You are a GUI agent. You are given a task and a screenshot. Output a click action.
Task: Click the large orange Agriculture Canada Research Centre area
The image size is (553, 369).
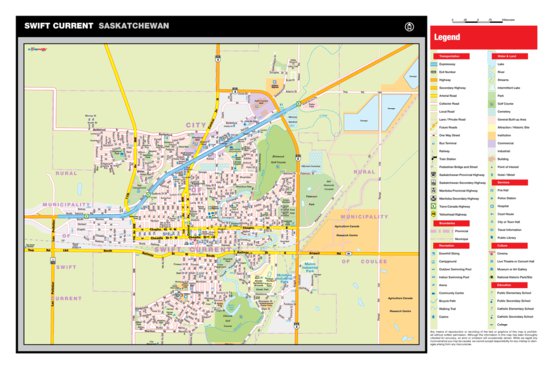(x=399, y=299)
